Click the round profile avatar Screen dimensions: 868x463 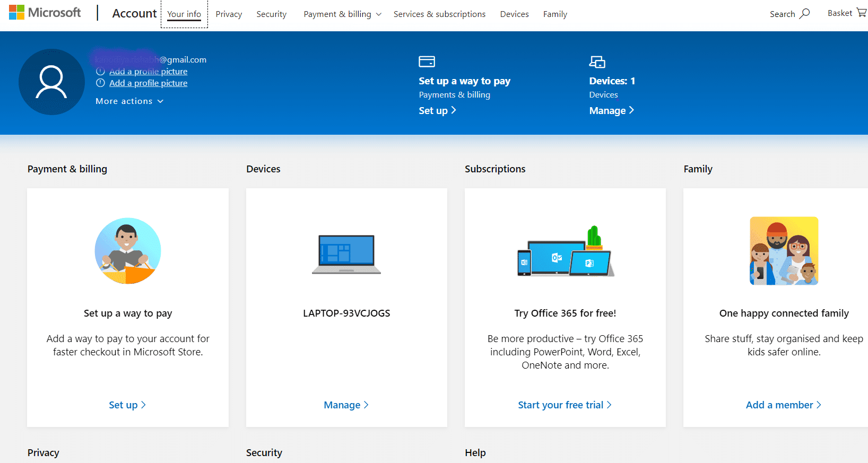(x=51, y=82)
